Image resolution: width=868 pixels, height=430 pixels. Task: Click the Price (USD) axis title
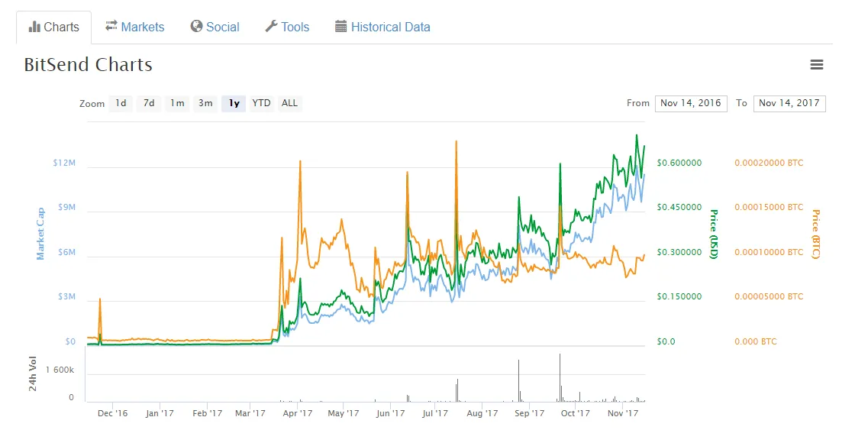point(714,234)
